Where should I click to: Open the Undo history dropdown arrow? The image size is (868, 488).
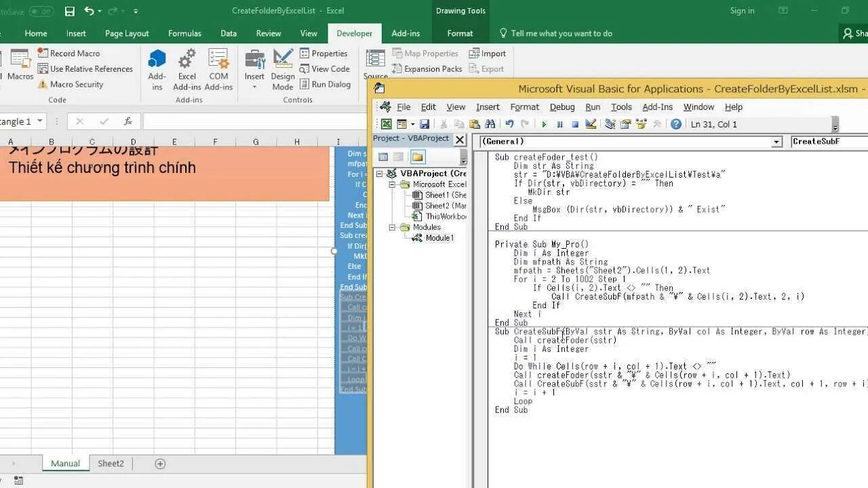100,11
